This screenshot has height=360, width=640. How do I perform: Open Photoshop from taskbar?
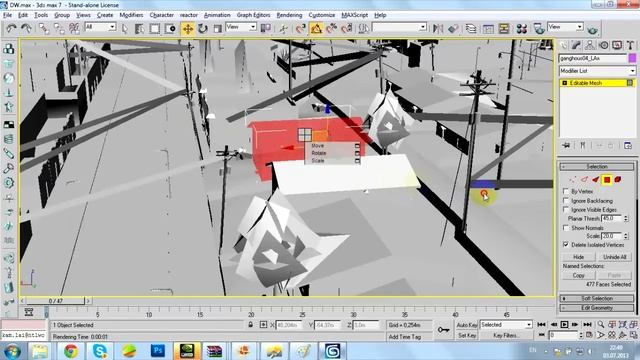[x=158, y=351]
